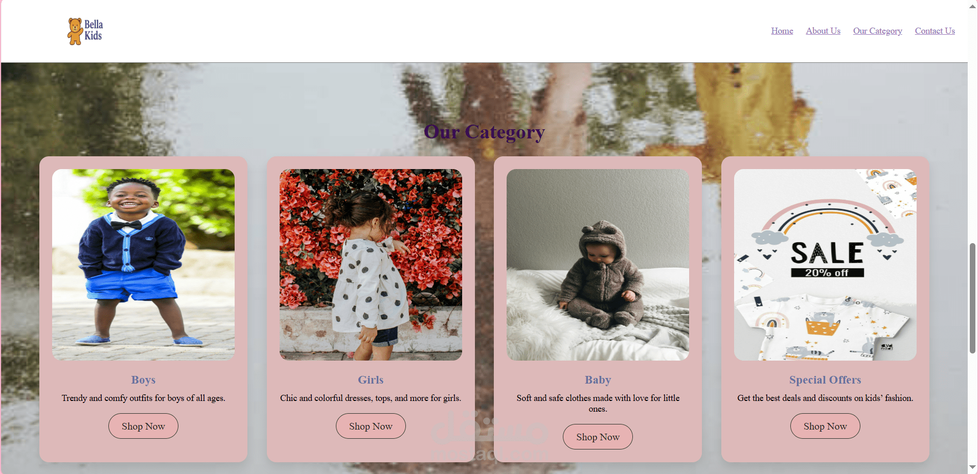The image size is (980, 474).
Task: Click the Bella Kids teddy bear logo
Action: [85, 31]
